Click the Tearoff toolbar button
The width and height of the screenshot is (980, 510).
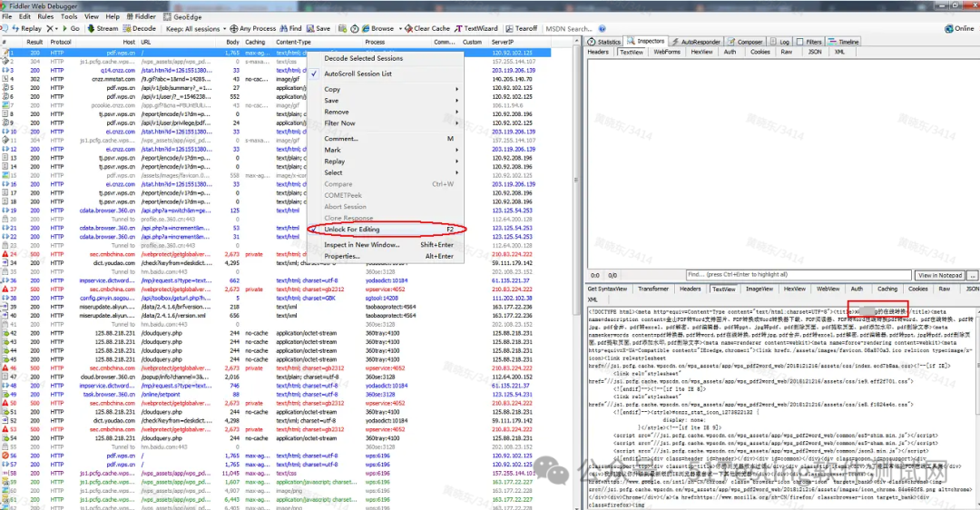pyautogui.click(x=521, y=29)
